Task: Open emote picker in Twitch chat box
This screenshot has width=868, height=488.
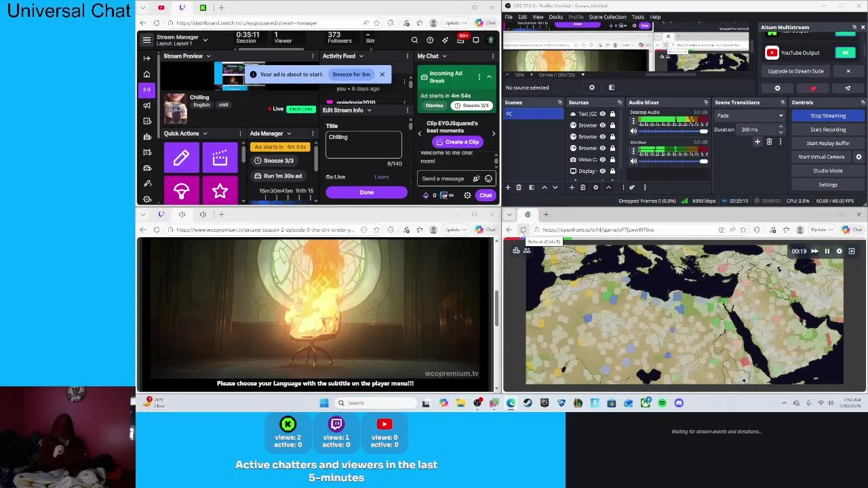Action: click(488, 179)
